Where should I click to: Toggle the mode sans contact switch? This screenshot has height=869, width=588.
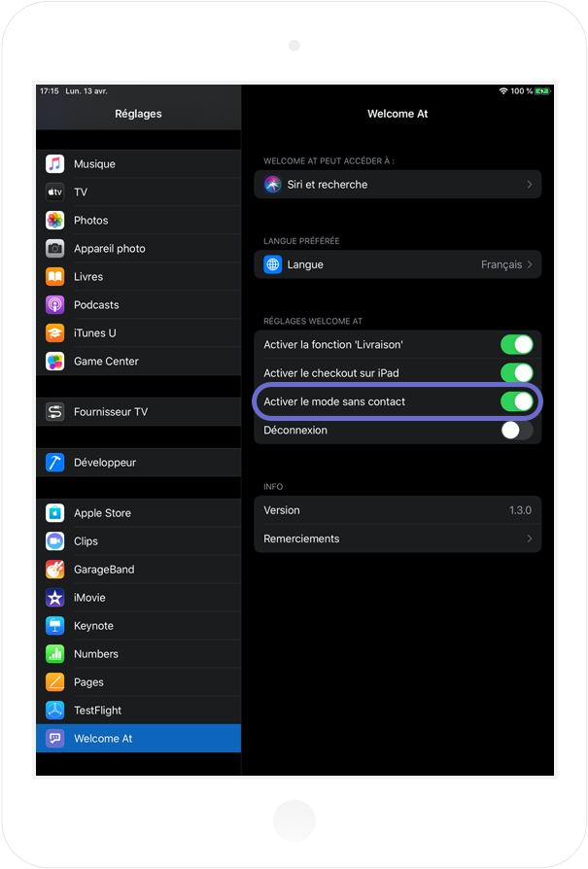click(516, 401)
